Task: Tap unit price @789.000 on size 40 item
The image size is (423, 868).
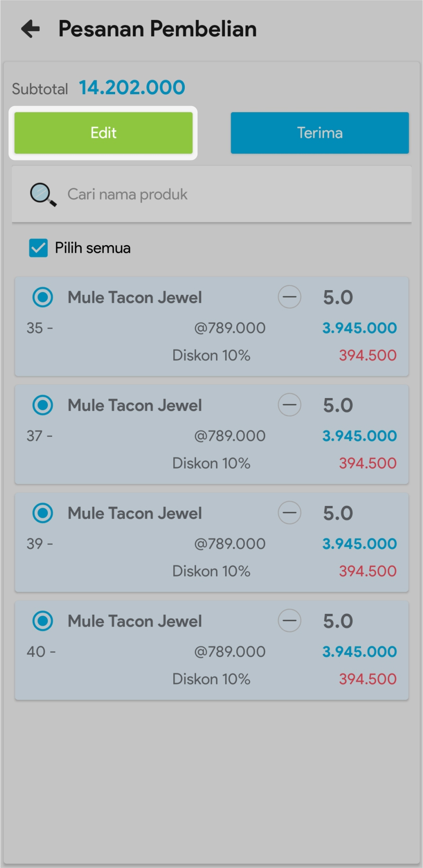Action: click(x=230, y=652)
